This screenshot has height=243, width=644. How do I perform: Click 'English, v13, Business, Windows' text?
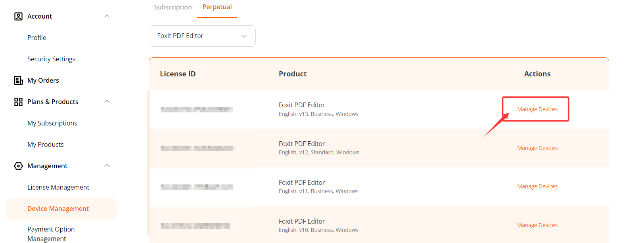point(318,114)
